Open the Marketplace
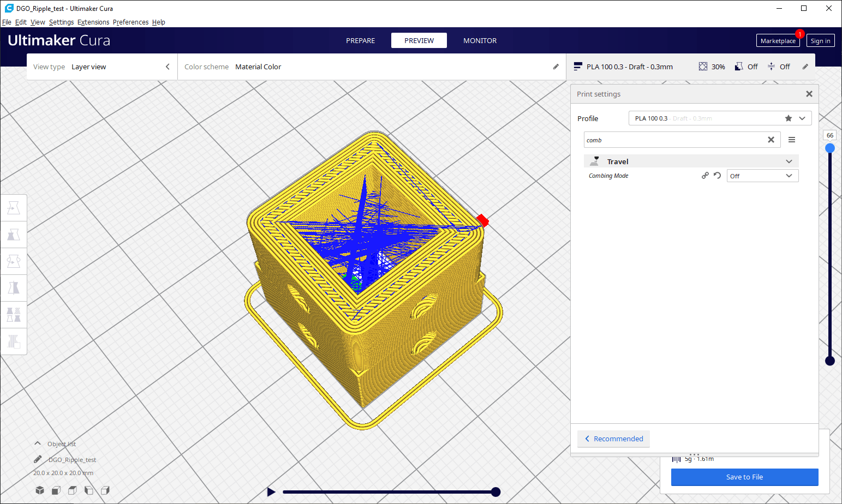Image resolution: width=842 pixels, height=504 pixels. 778,41
